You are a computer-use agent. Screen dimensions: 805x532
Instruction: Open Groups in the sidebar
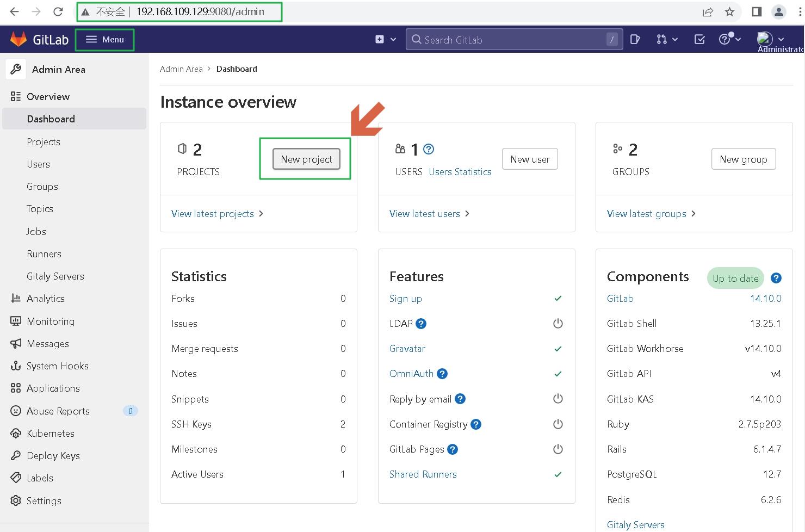click(42, 187)
